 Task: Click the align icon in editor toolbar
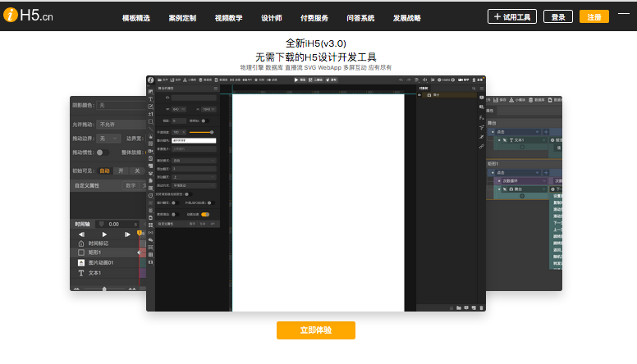(417, 80)
